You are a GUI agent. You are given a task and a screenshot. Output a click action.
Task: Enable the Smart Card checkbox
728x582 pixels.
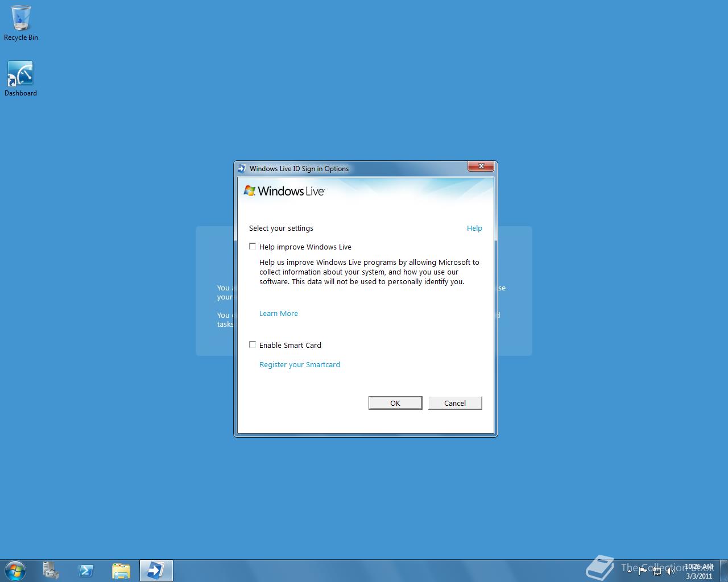coord(253,344)
